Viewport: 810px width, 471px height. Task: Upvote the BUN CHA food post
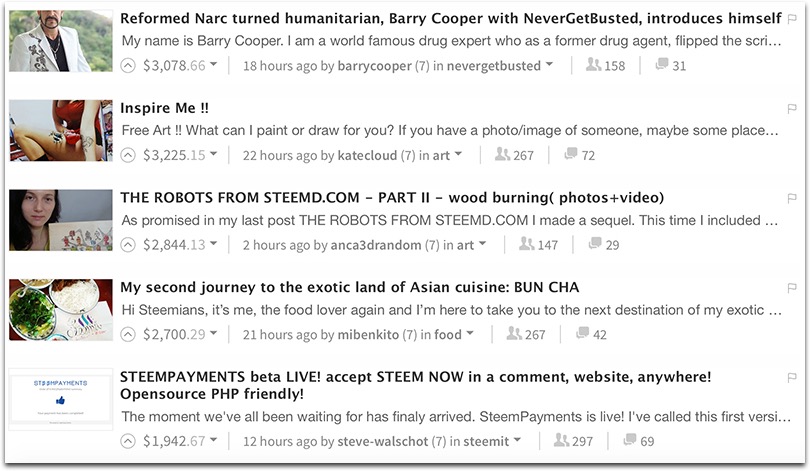click(128, 334)
